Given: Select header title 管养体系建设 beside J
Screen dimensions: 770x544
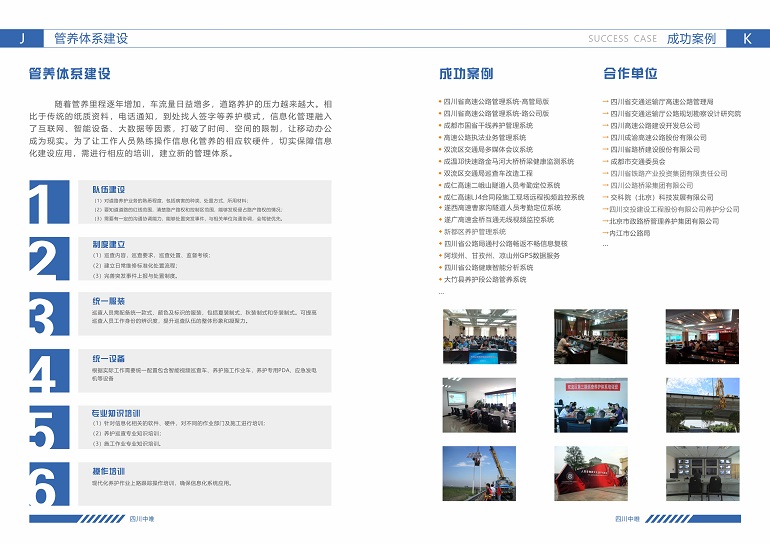Looking at the screenshot, I should pyautogui.click(x=91, y=38).
